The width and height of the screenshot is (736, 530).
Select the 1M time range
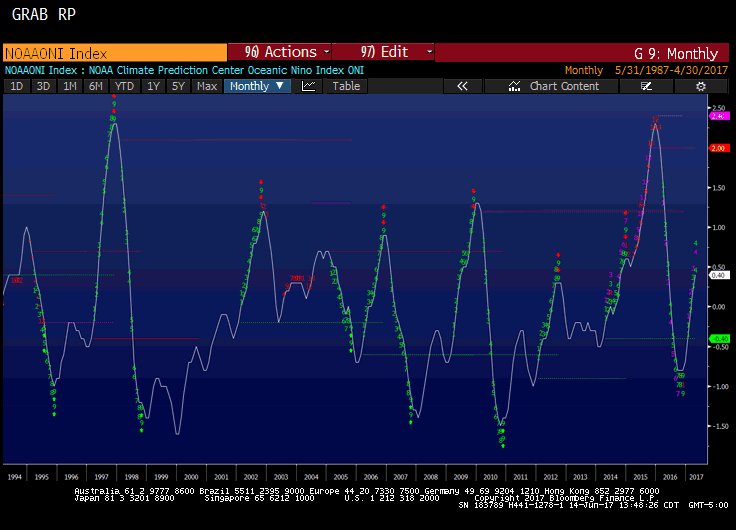point(70,86)
